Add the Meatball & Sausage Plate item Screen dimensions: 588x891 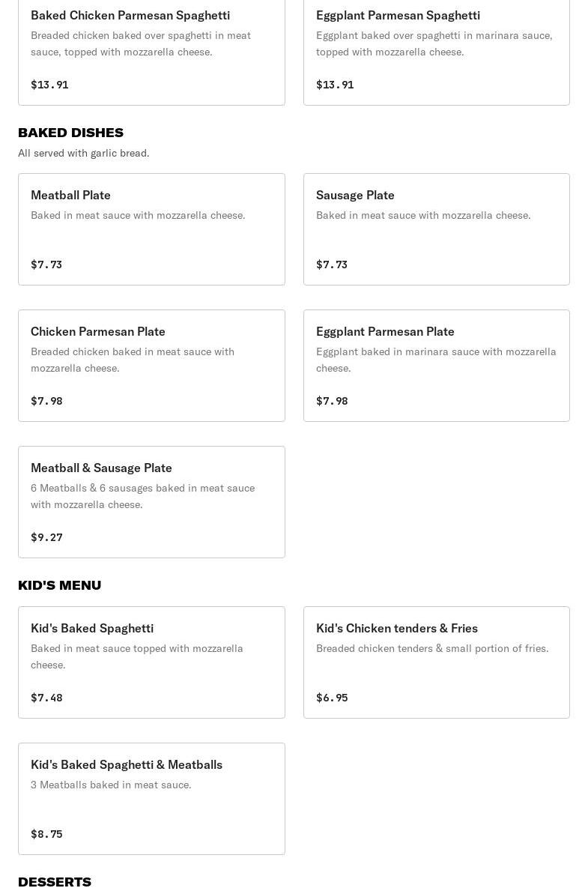[151, 501]
